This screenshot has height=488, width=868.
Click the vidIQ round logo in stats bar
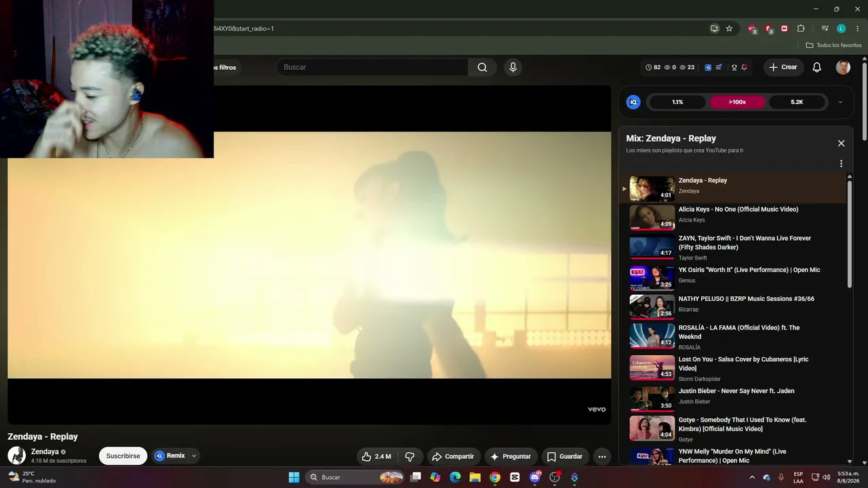click(633, 102)
